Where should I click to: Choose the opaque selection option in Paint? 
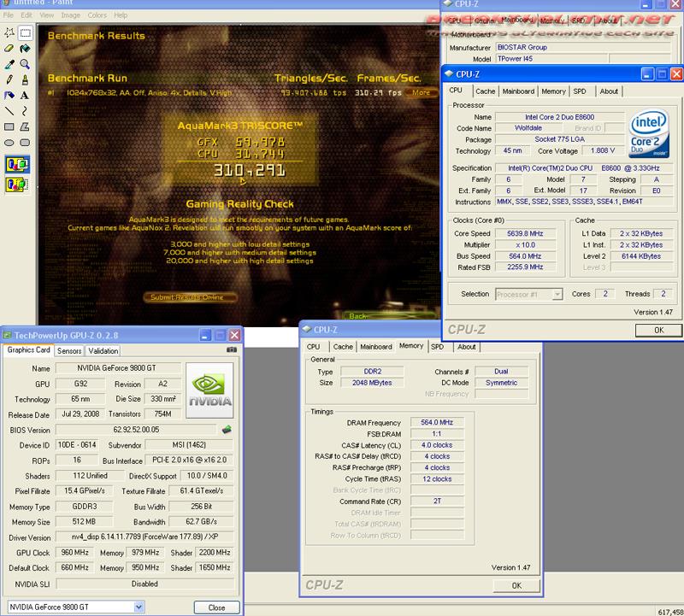[x=17, y=165]
